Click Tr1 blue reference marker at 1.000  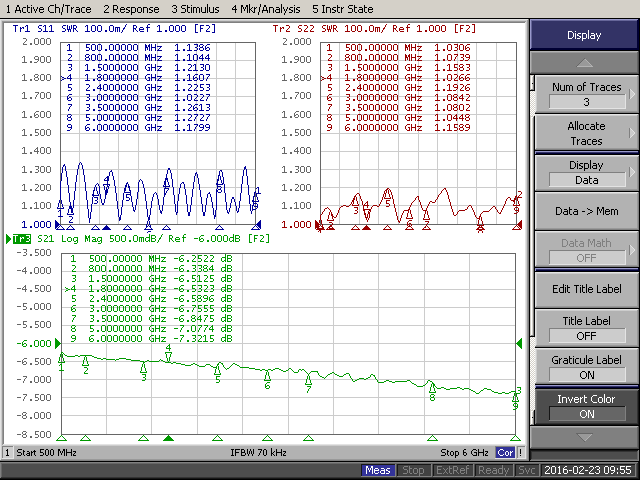pos(58,224)
